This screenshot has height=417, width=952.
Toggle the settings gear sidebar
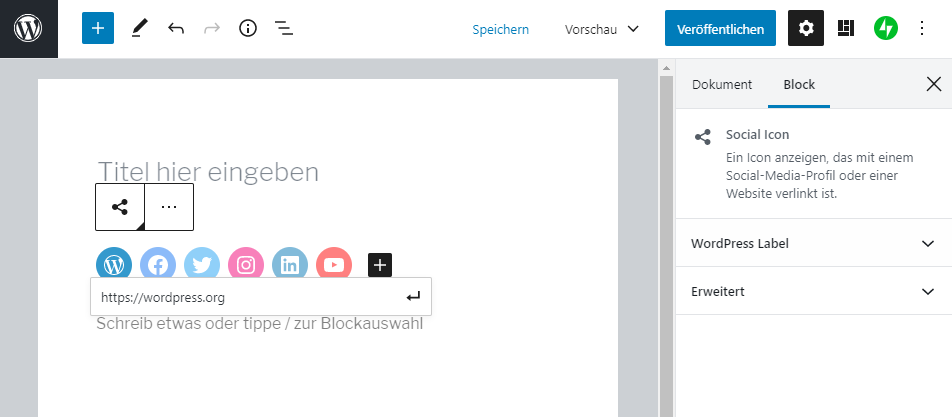tap(806, 28)
